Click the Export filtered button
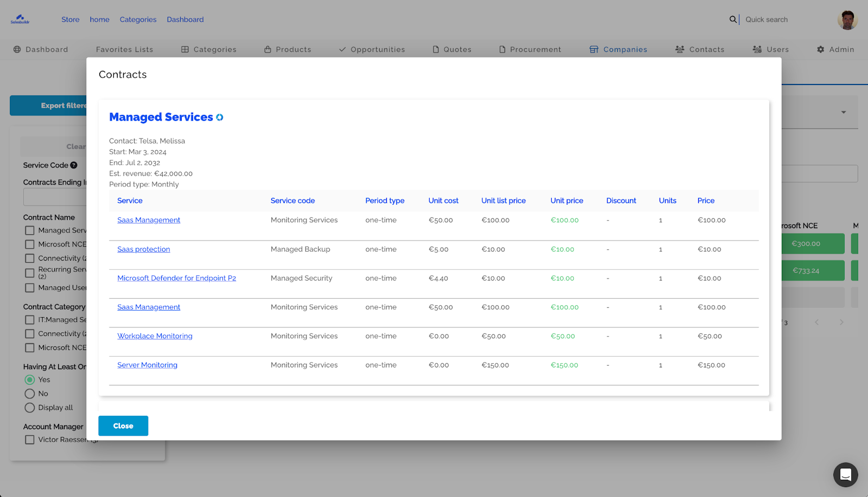The image size is (868, 497). pyautogui.click(x=48, y=106)
